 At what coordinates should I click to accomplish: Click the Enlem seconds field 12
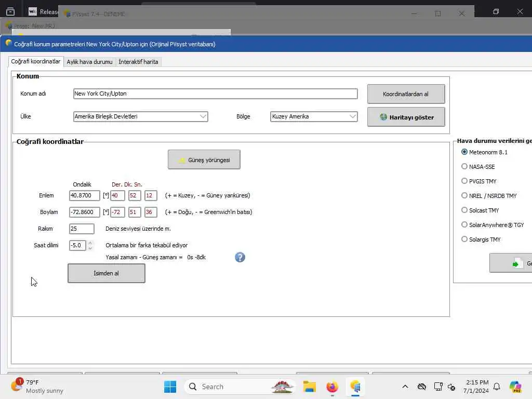click(x=151, y=195)
